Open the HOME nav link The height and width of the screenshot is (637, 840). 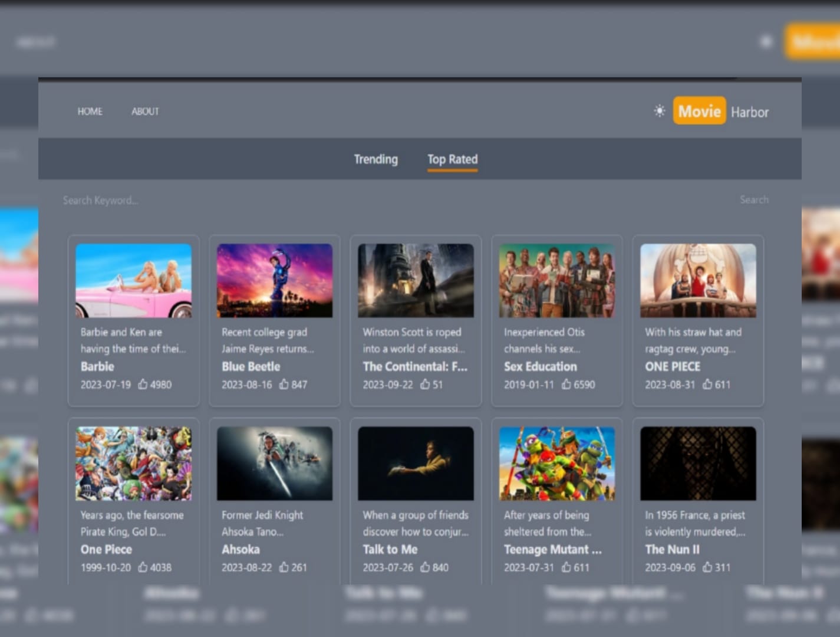click(90, 111)
